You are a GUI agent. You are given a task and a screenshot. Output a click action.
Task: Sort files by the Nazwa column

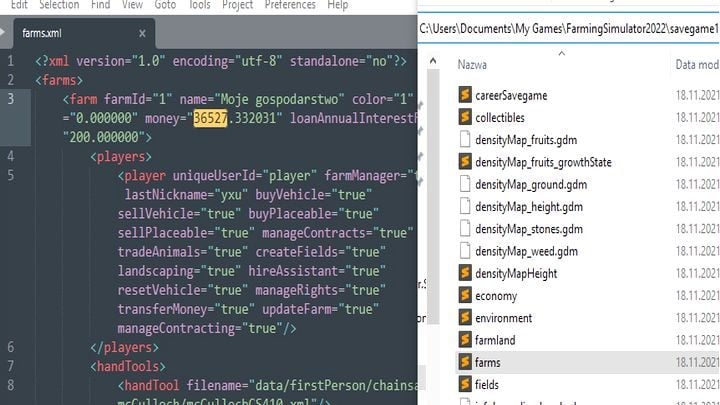coord(473,65)
